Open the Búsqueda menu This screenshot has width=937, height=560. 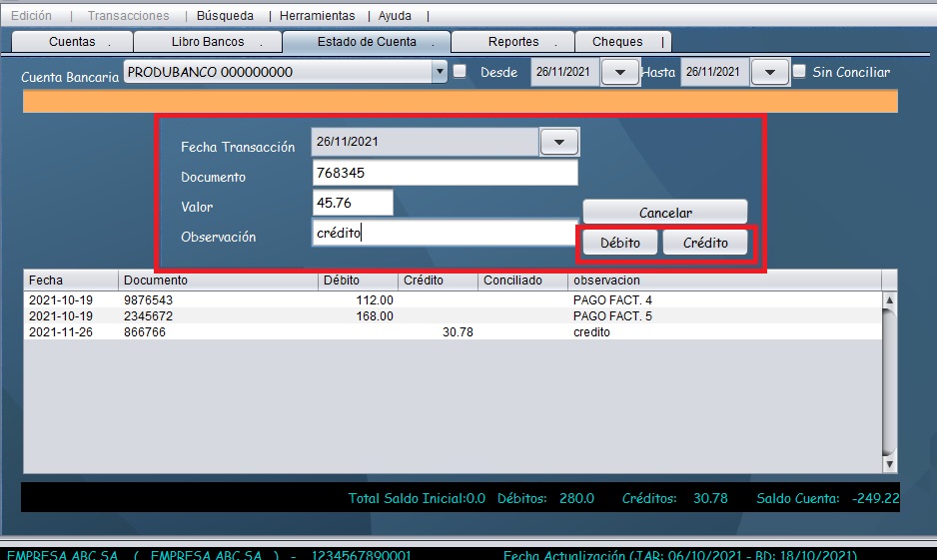[225, 16]
